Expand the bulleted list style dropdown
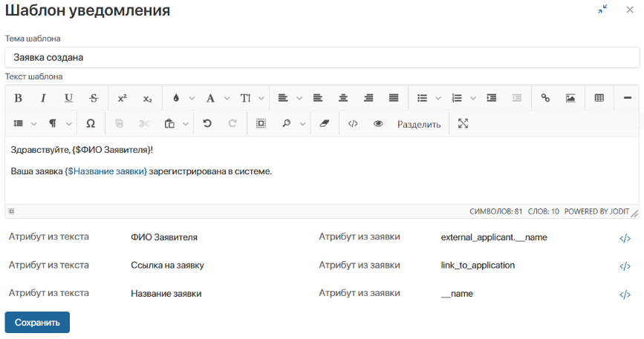Image resolution: width=644 pixels, height=339 pixels. click(x=438, y=99)
